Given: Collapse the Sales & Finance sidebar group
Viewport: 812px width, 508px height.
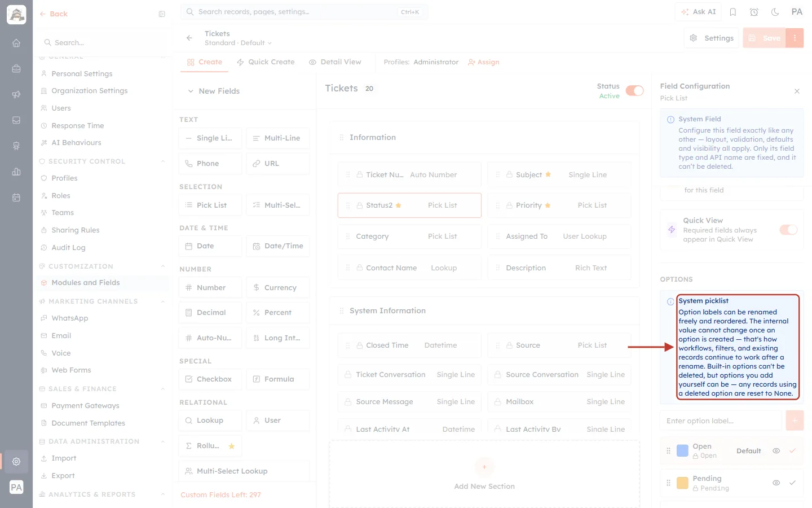Looking at the screenshot, I should click(163, 389).
